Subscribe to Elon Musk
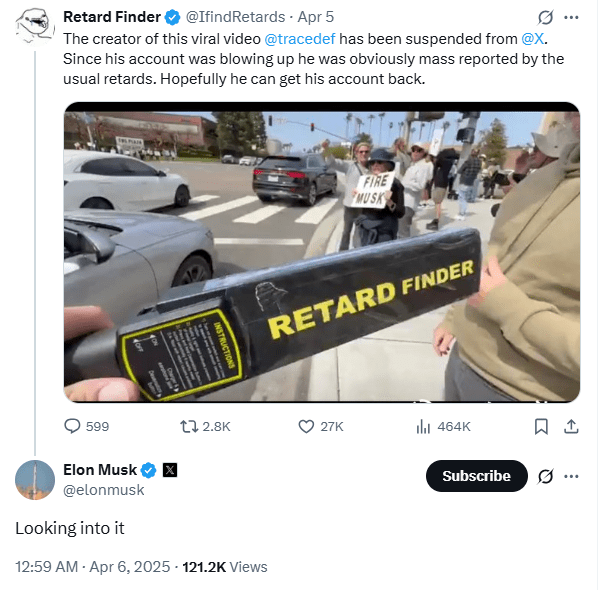Viewport: 604px width, 590px height. (476, 476)
